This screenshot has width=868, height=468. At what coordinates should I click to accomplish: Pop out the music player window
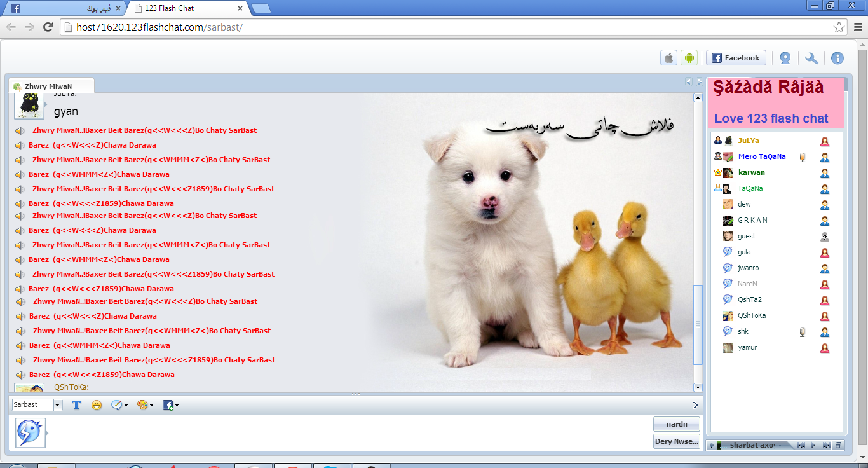pos(838,446)
